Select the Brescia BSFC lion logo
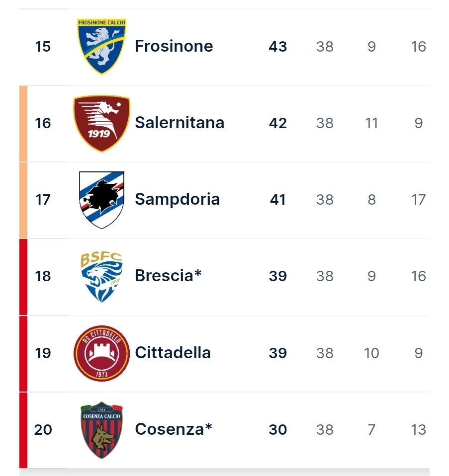 coord(101,276)
